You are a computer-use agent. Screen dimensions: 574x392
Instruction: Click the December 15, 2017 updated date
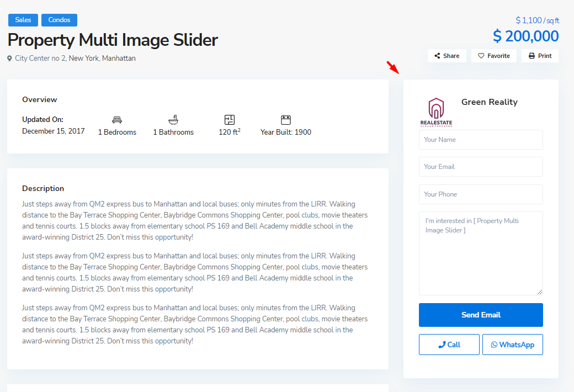pyautogui.click(x=54, y=131)
